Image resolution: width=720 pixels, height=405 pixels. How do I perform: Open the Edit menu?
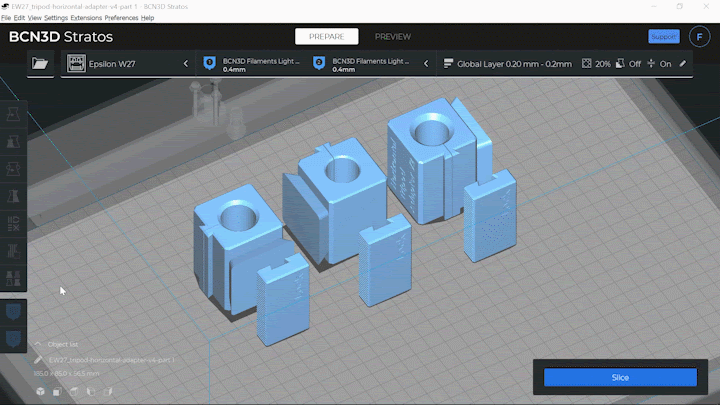(19, 18)
